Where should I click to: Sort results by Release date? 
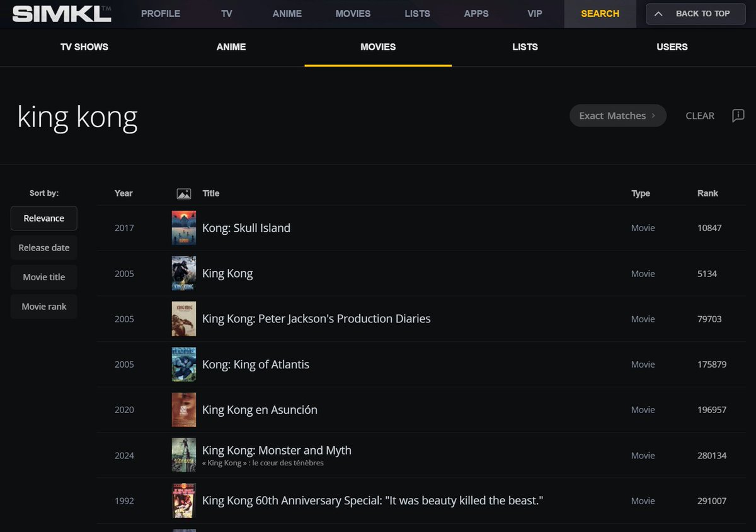(x=44, y=248)
